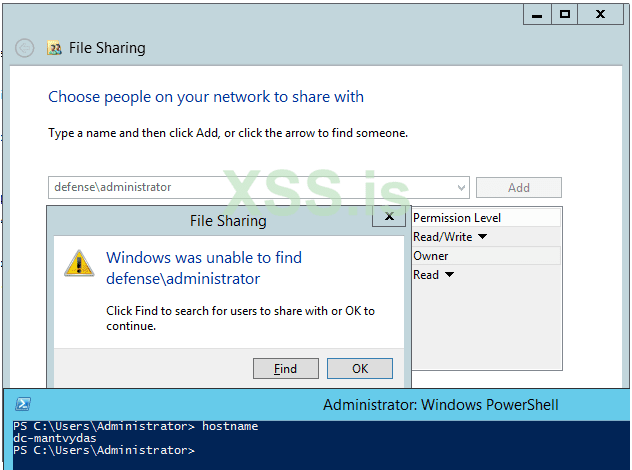
Task: Click the 'hostname' command line in PowerShell
Action: [x=135, y=426]
